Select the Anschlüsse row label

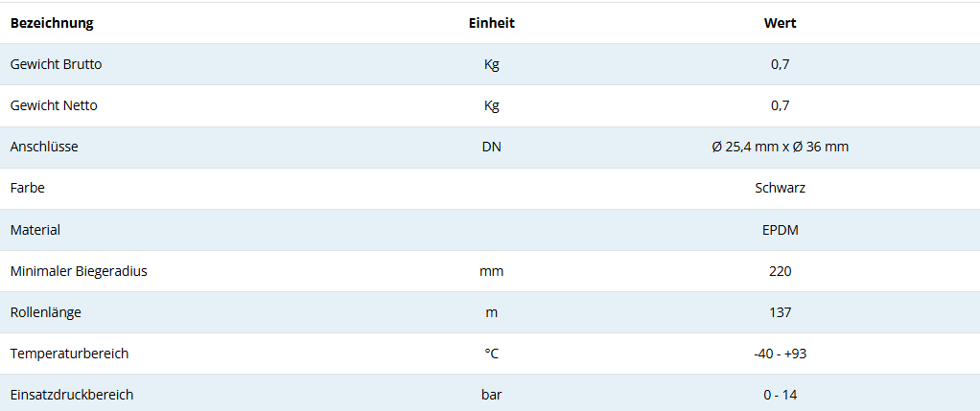pos(44,147)
